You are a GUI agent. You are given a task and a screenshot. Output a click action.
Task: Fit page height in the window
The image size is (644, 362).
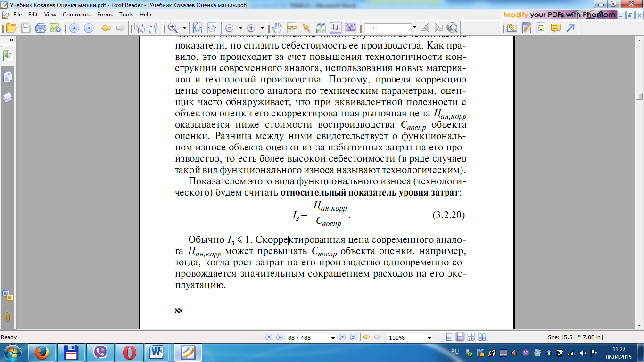(x=197, y=27)
